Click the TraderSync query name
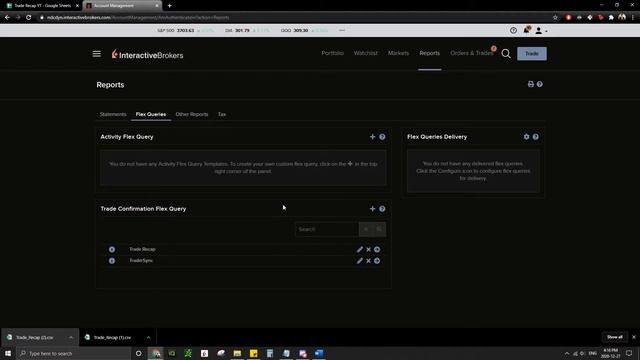This screenshot has width=640, height=360. [x=141, y=260]
